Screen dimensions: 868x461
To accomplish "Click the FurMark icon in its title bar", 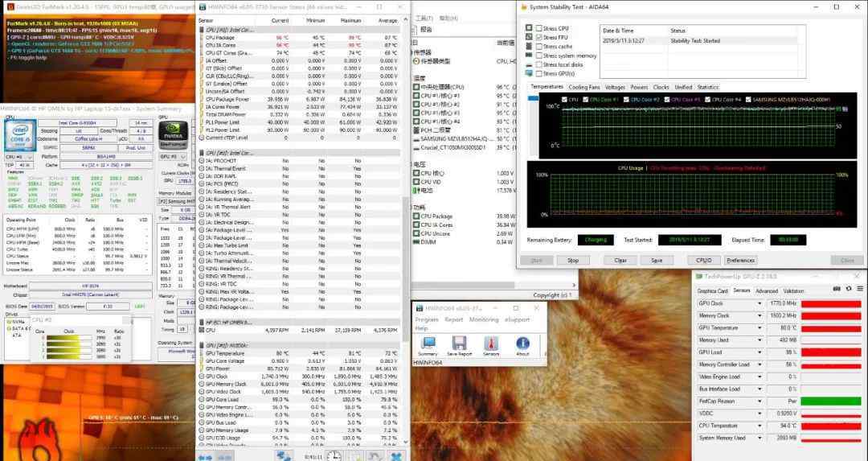I will [x=10, y=7].
